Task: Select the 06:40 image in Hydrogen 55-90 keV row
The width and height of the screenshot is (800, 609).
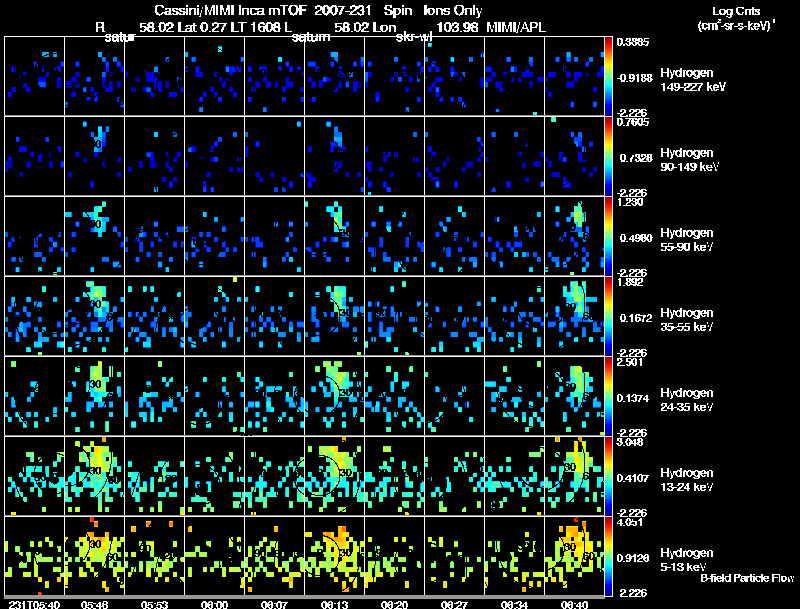Action: point(574,236)
